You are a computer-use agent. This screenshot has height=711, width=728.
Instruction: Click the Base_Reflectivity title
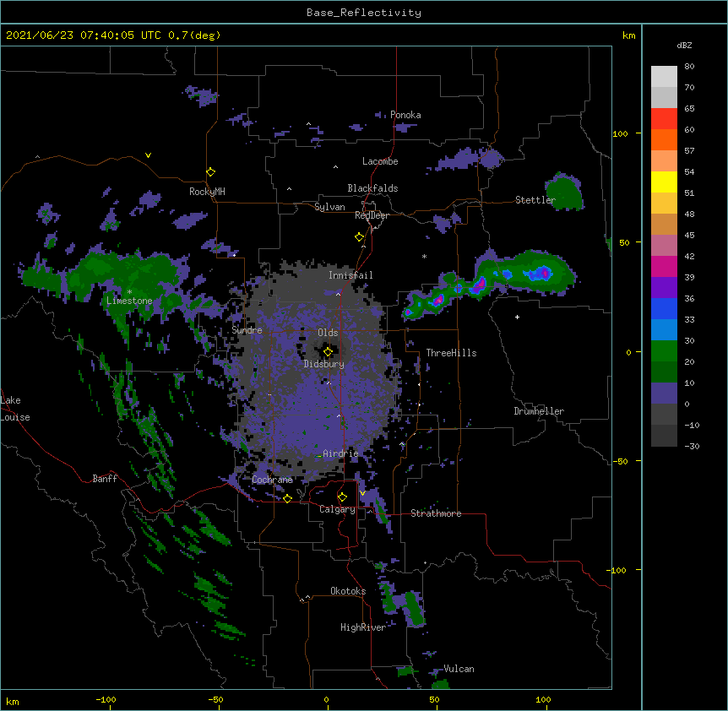(x=364, y=13)
